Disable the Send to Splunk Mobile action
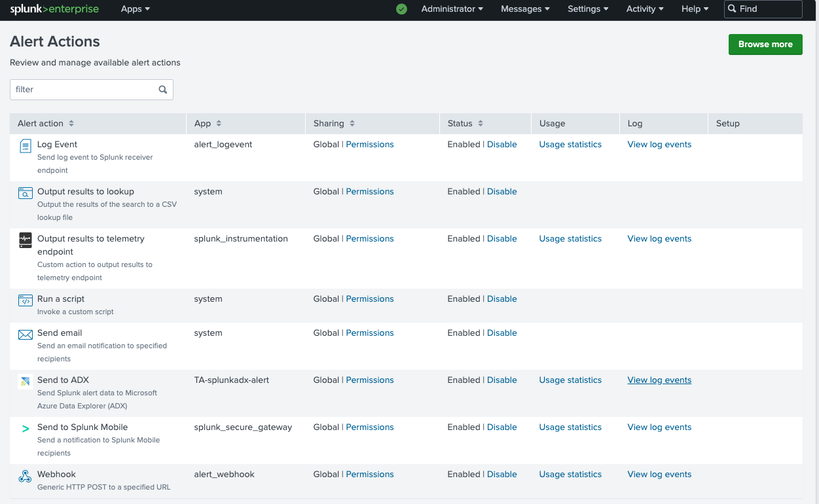The height and width of the screenshot is (504, 819). tap(502, 427)
